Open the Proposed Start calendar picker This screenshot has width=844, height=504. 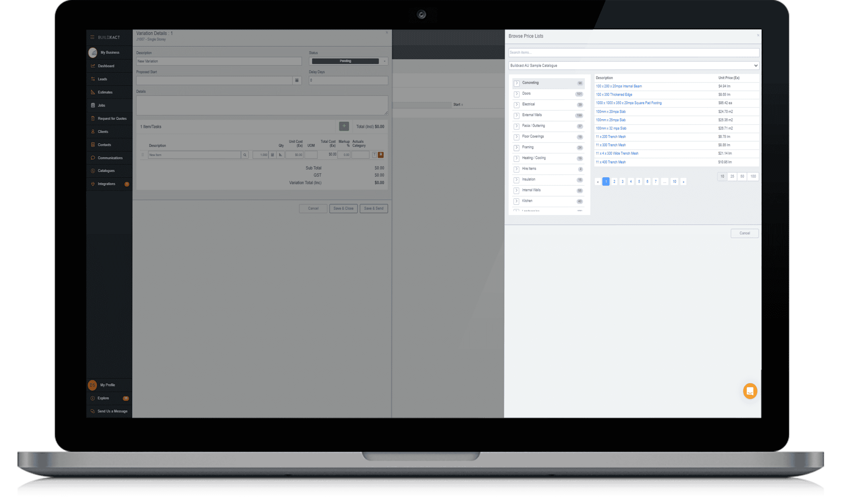tap(296, 80)
